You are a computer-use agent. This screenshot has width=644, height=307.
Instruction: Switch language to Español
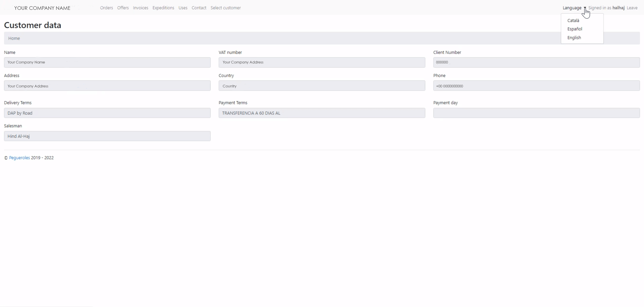point(574,29)
